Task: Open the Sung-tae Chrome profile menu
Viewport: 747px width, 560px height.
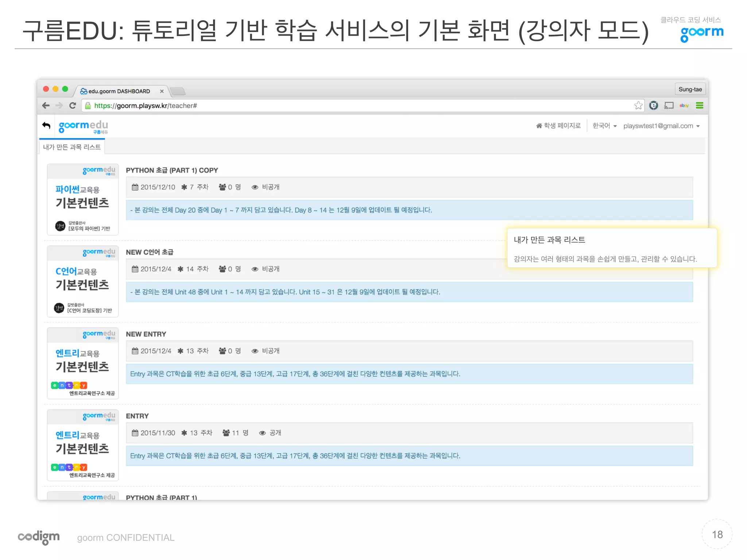Action: 690,89
